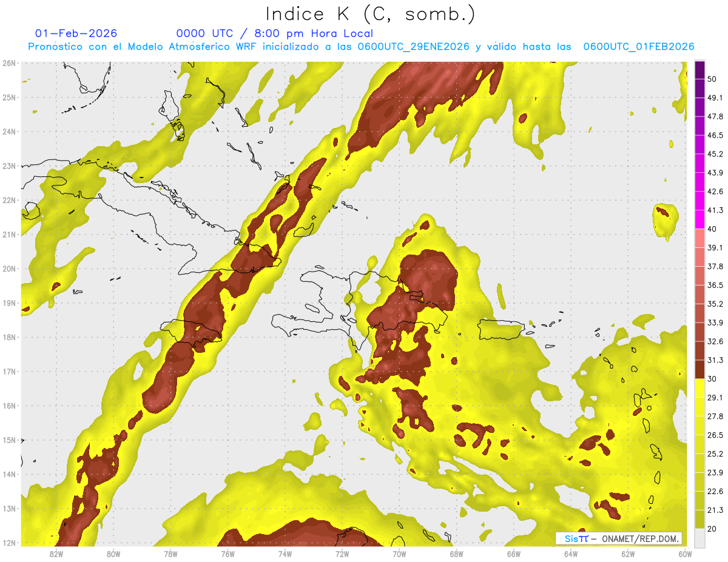The height and width of the screenshot is (562, 728).
Task: Click the gray swatch below the 20 label
Action: (699, 538)
